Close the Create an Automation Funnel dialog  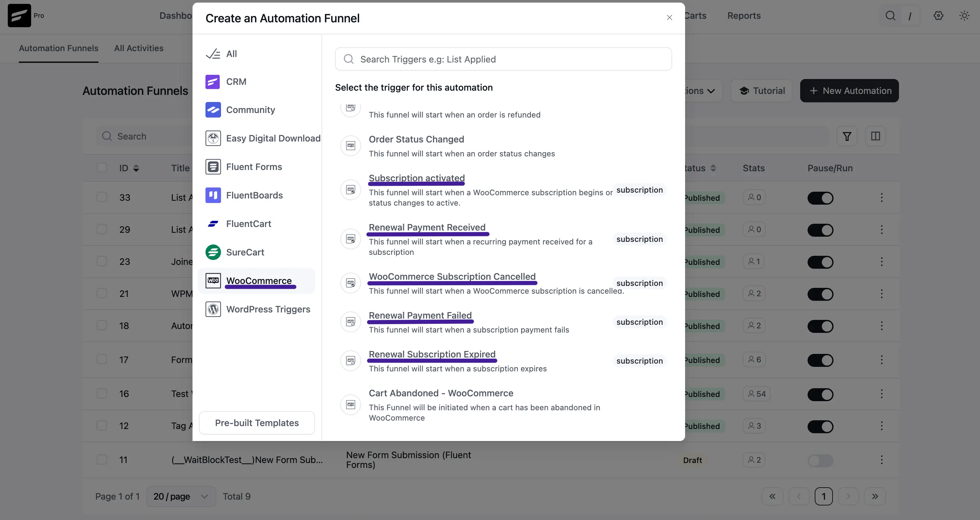click(x=669, y=17)
